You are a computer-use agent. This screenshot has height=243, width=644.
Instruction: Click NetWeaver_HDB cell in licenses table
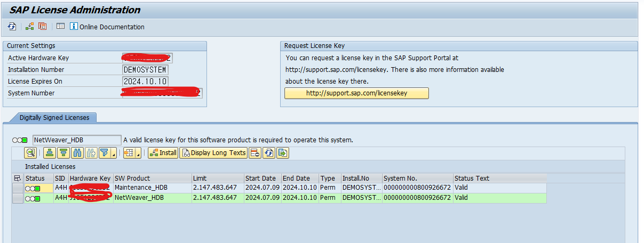click(x=152, y=198)
